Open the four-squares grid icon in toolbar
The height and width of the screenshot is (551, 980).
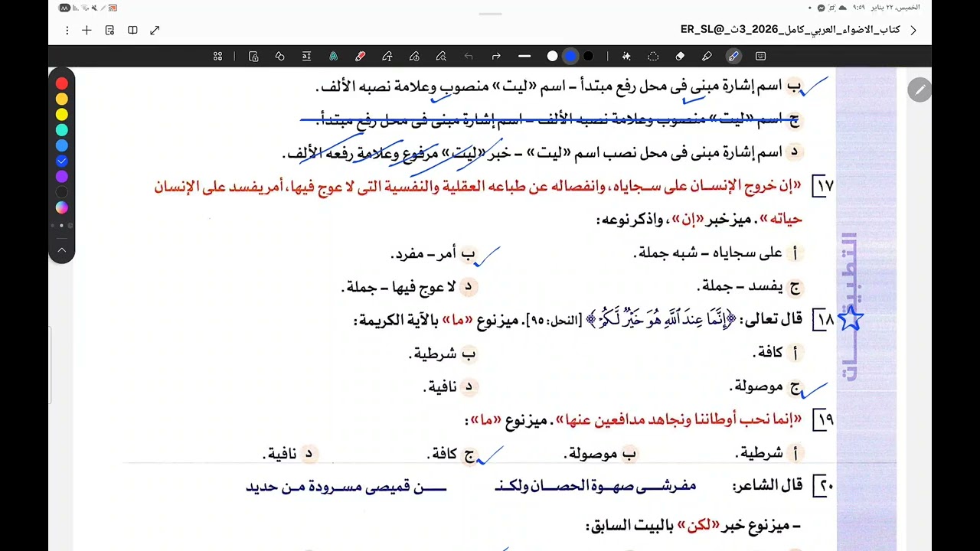tap(218, 56)
